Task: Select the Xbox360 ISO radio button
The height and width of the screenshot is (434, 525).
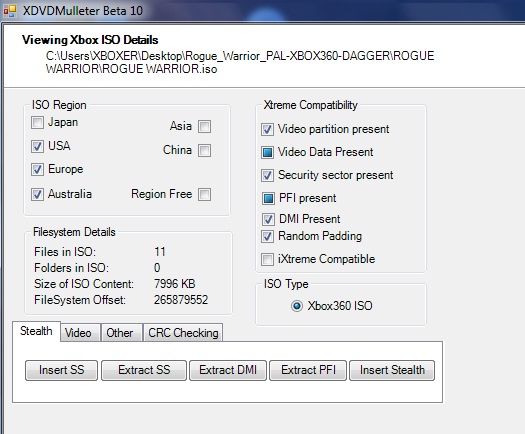Action: pyautogui.click(x=297, y=306)
